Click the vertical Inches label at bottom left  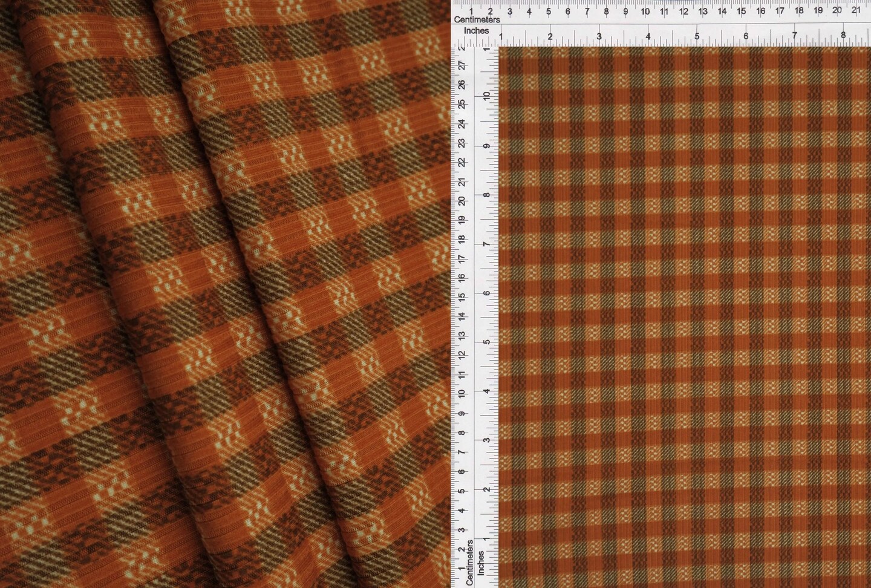pyautogui.click(x=480, y=563)
